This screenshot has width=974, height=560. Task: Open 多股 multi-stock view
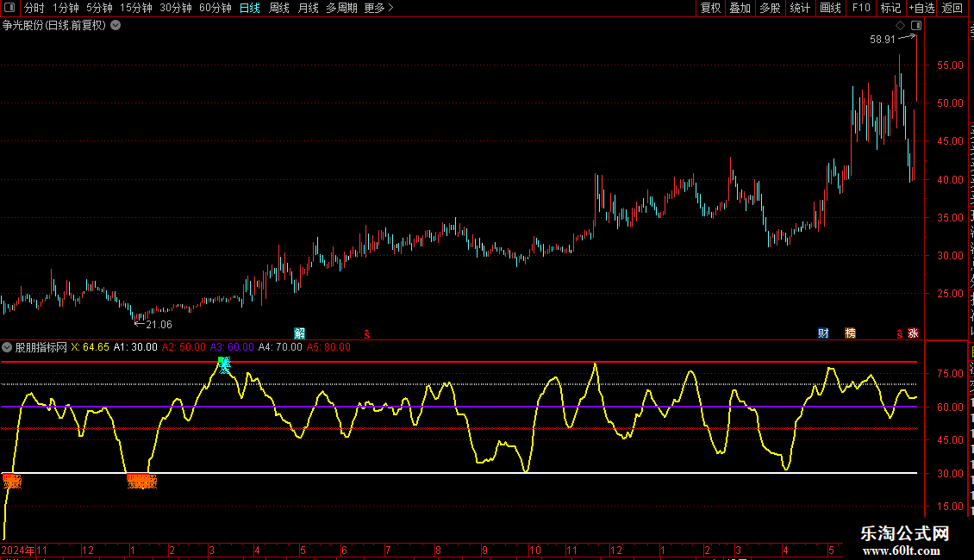point(770,8)
